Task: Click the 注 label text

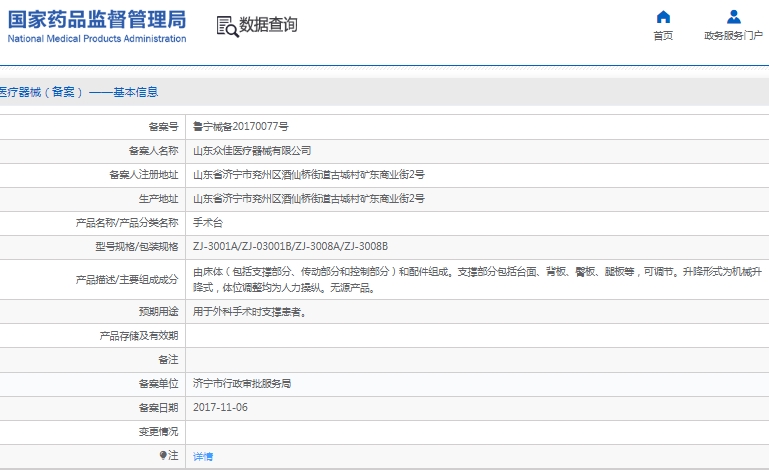Action: pos(173,456)
